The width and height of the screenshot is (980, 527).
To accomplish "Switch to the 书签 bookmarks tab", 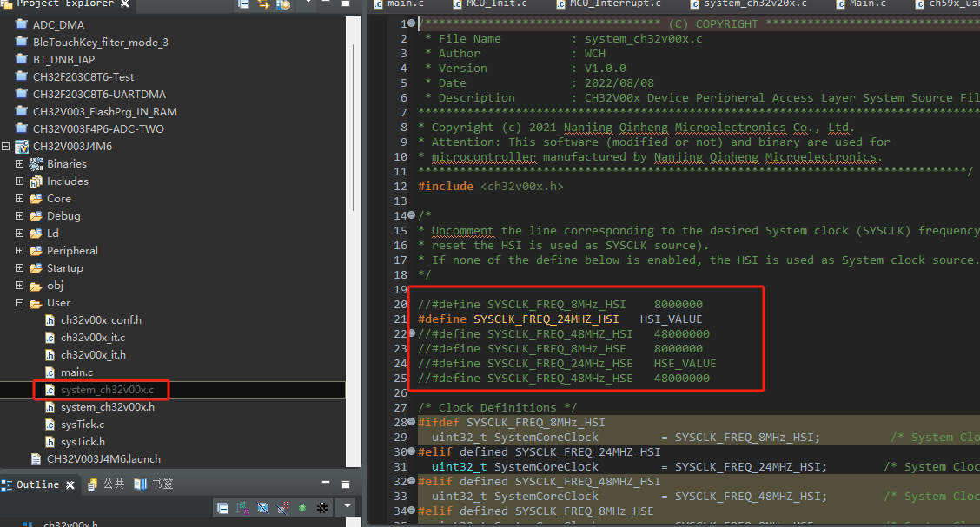I will pos(155,484).
